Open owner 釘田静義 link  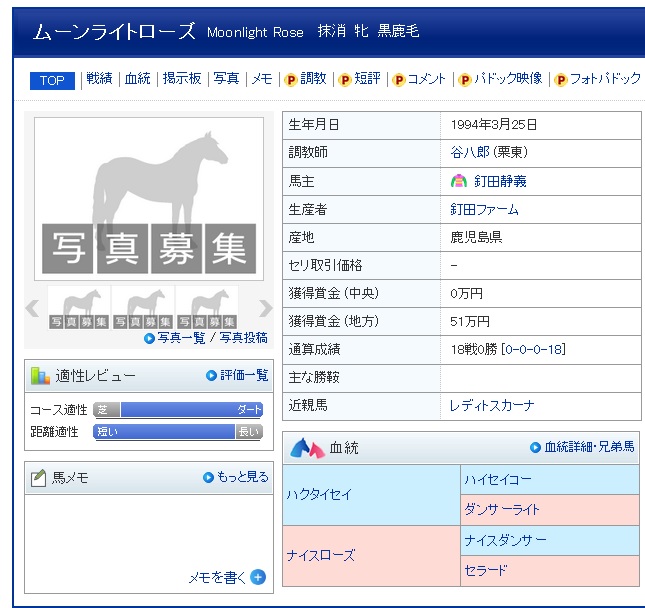[x=500, y=181]
